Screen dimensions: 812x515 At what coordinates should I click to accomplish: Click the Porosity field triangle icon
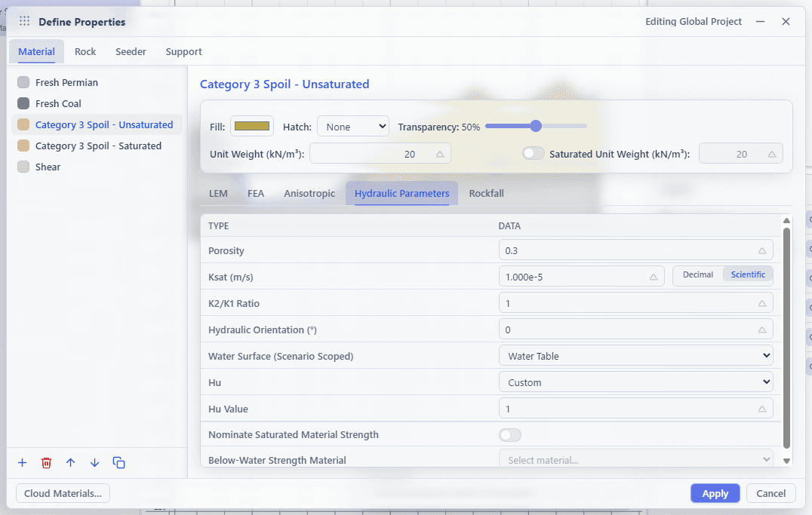click(761, 250)
